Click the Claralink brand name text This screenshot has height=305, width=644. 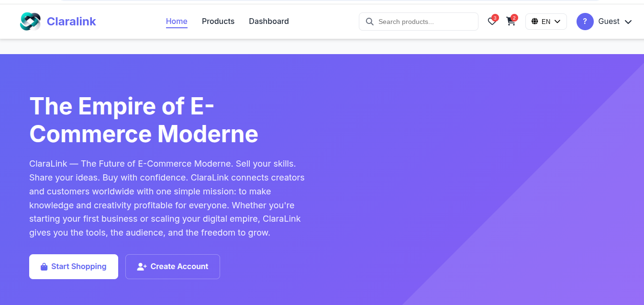pos(71,21)
